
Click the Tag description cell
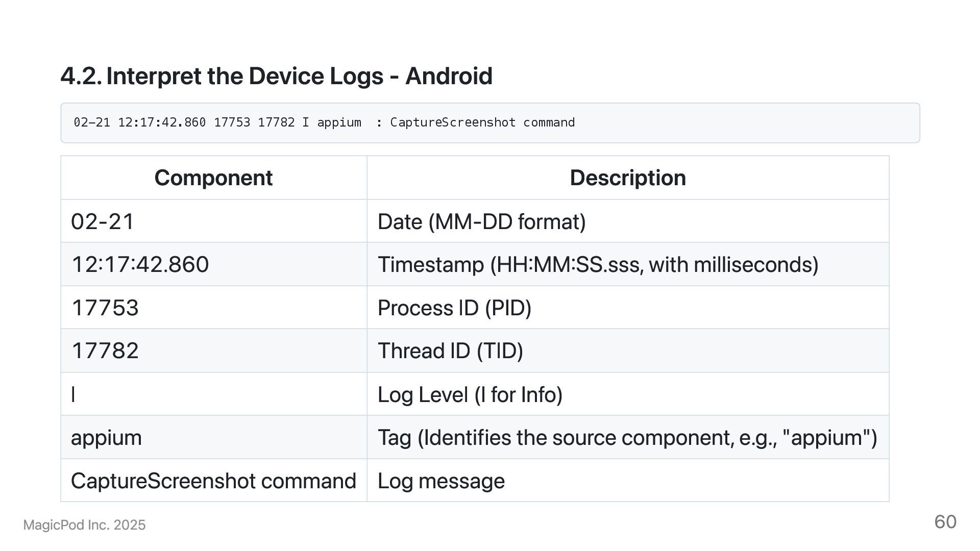(627, 438)
